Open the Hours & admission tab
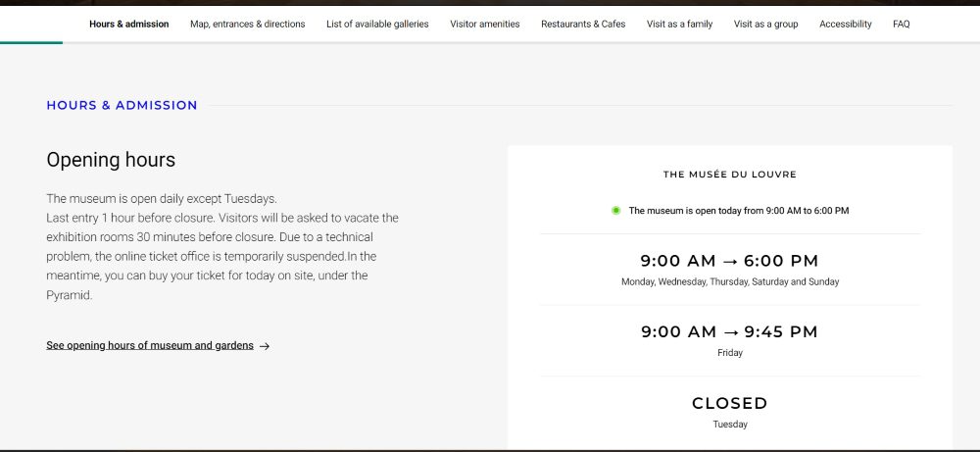This screenshot has width=980, height=452. [128, 25]
